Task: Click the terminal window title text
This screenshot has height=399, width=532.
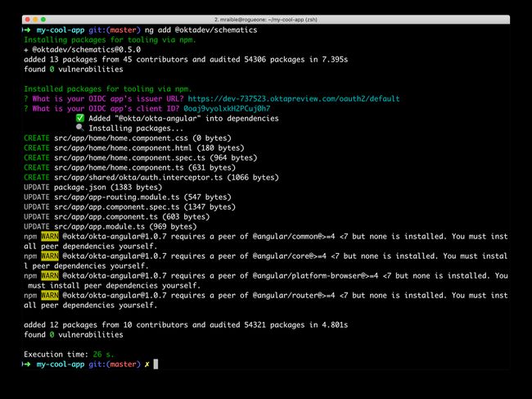Action: coord(265,18)
